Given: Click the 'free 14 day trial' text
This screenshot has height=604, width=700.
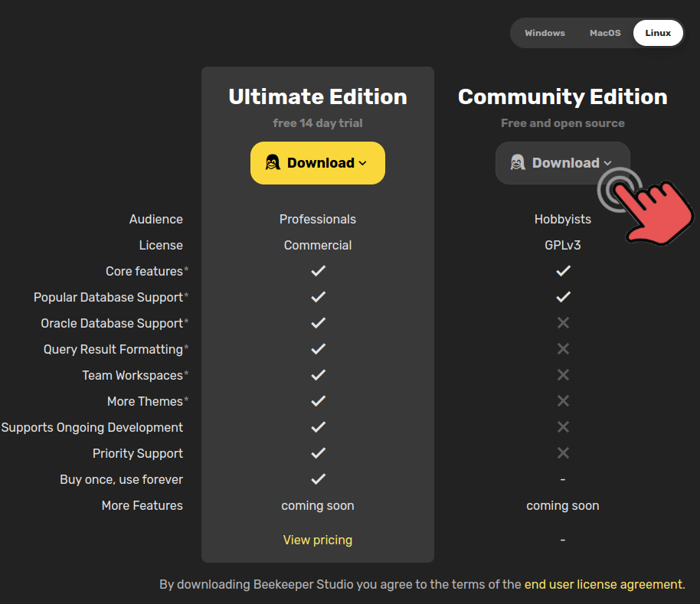Looking at the screenshot, I should click(317, 123).
